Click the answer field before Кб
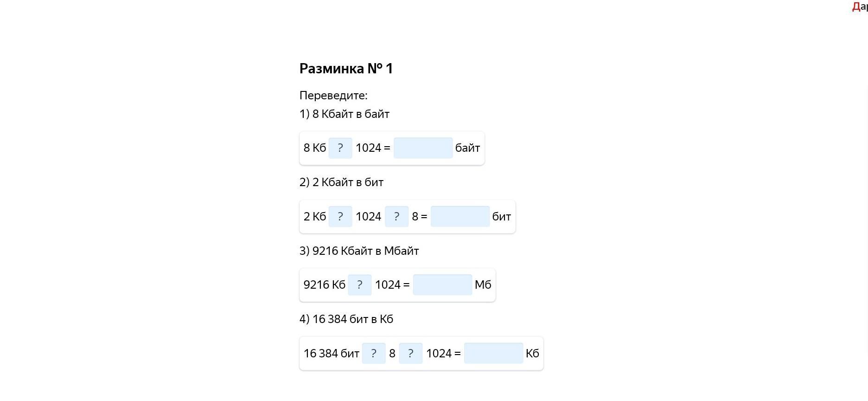This screenshot has height=401, width=868. (x=493, y=354)
